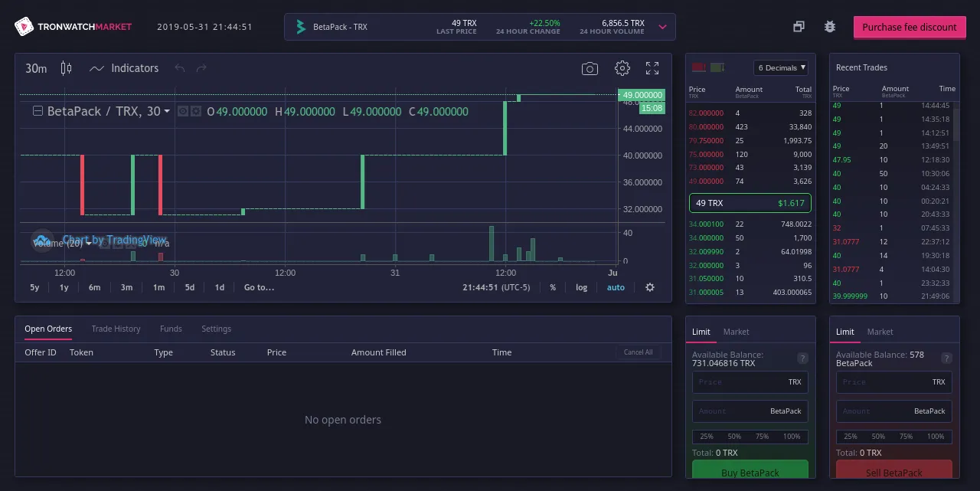Viewport: 980px width, 491px height.
Task: Set chart range to 6m
Action: [94, 287]
